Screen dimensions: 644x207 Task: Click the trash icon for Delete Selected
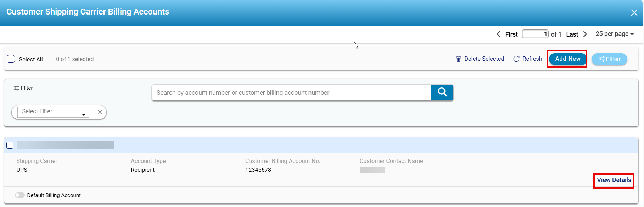pyautogui.click(x=458, y=59)
